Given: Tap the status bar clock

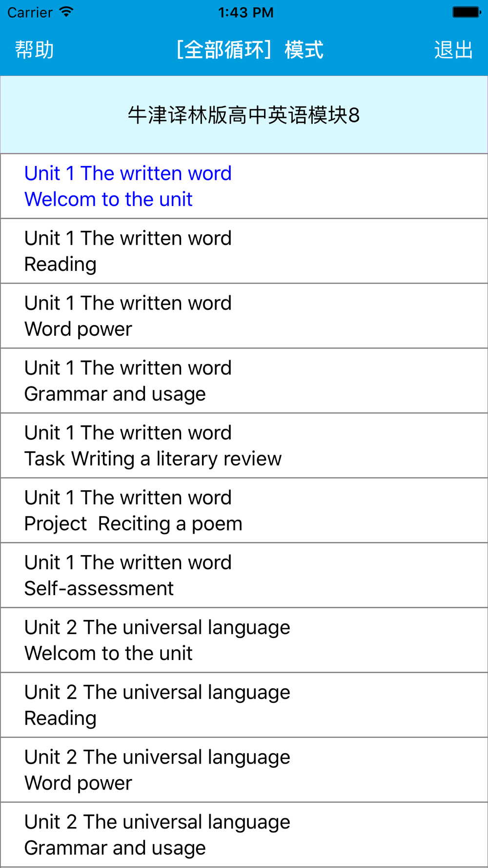Looking at the screenshot, I should click(x=246, y=12).
